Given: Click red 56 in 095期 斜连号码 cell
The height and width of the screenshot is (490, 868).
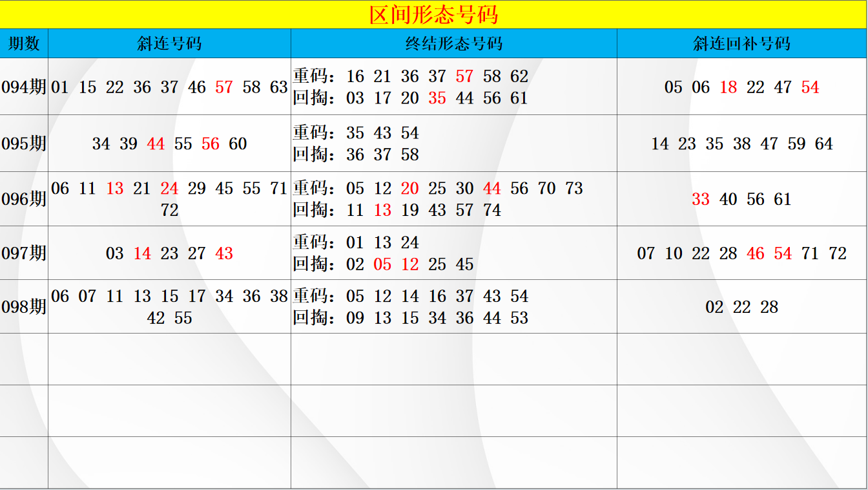Looking at the screenshot, I should [211, 144].
